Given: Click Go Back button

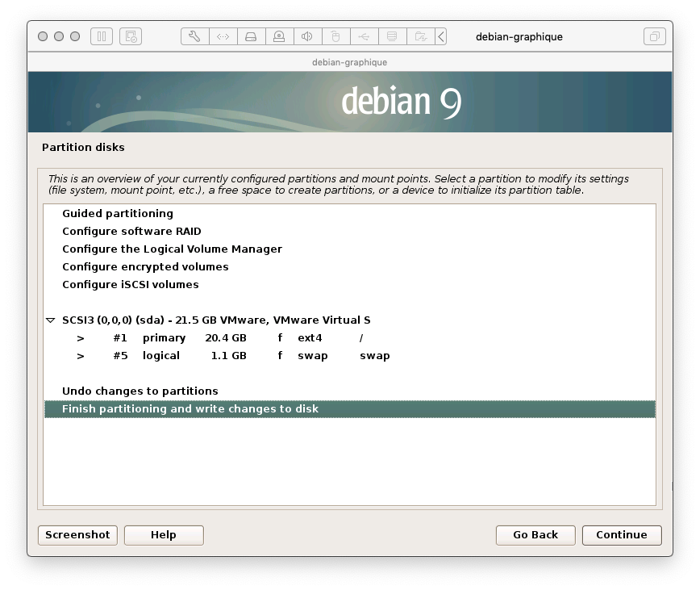Looking at the screenshot, I should 535,535.
